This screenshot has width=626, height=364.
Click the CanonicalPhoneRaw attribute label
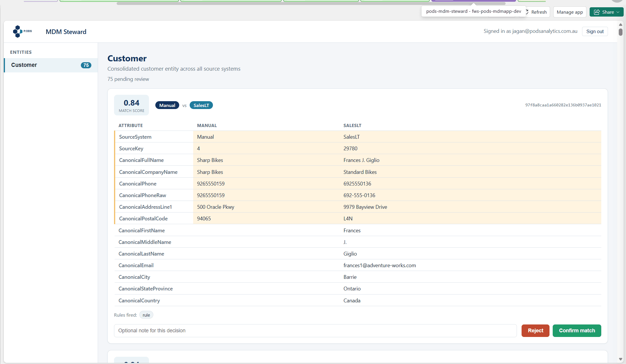[143, 195]
